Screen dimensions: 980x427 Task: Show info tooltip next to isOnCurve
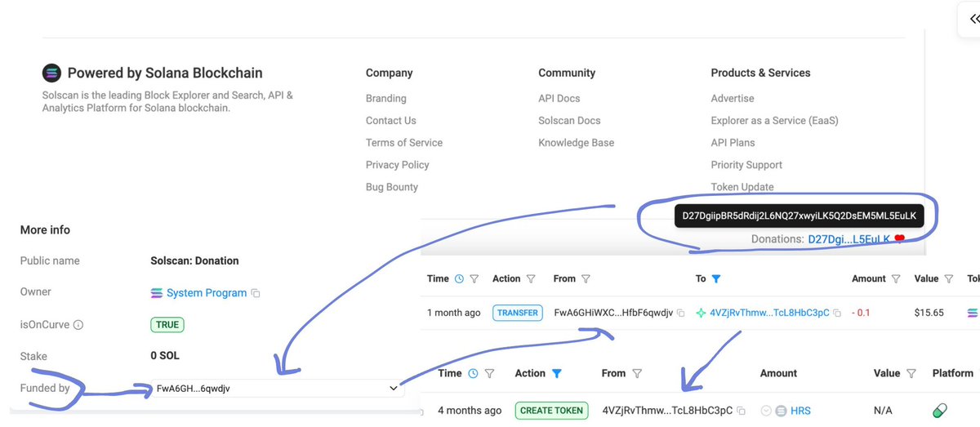(x=78, y=325)
